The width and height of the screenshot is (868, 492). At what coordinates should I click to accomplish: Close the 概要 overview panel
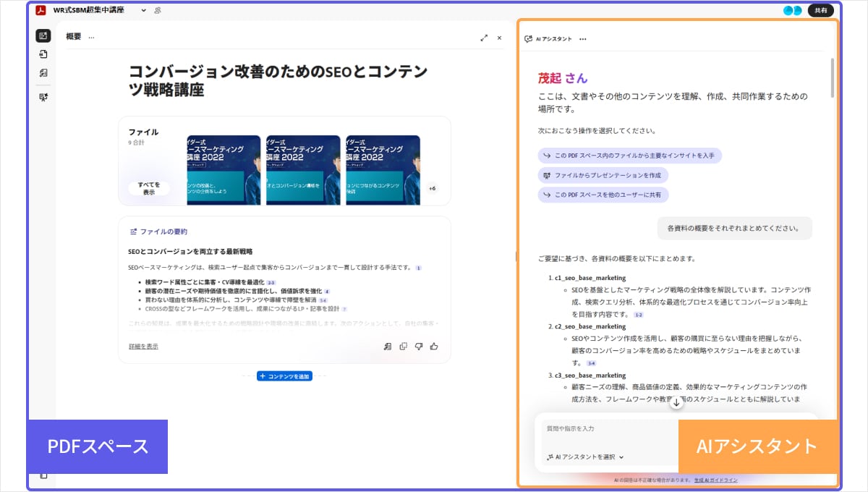tap(499, 38)
